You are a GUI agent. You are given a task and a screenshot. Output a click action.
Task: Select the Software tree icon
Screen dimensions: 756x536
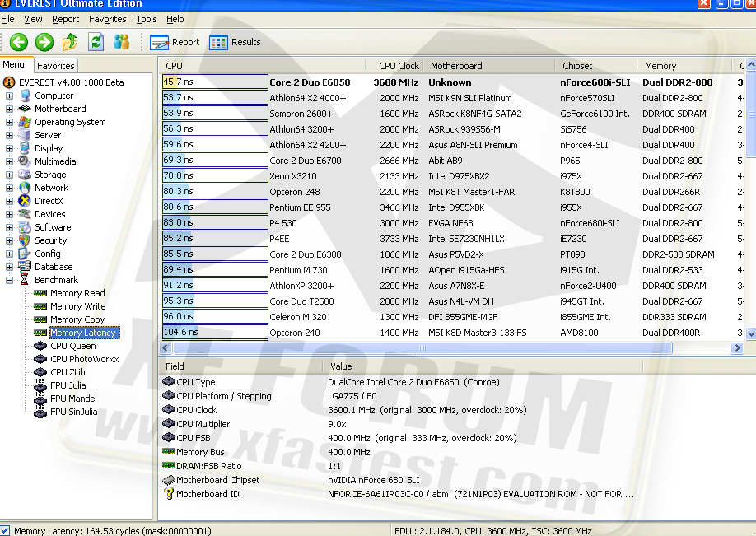point(25,227)
